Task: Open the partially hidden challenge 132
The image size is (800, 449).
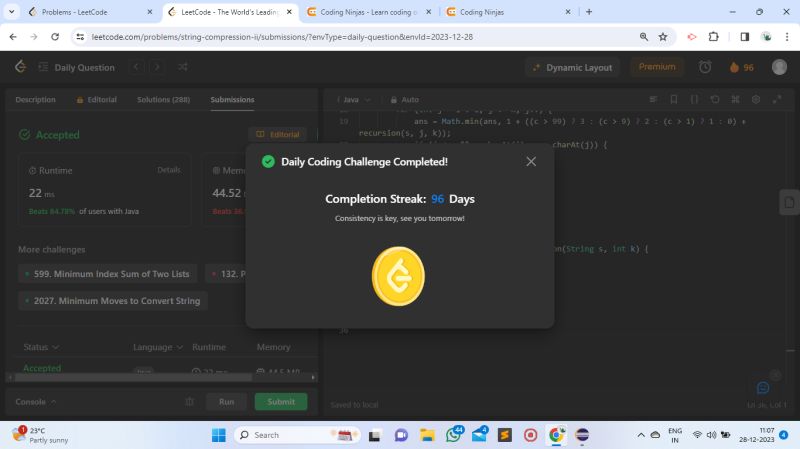Action: [x=226, y=274]
